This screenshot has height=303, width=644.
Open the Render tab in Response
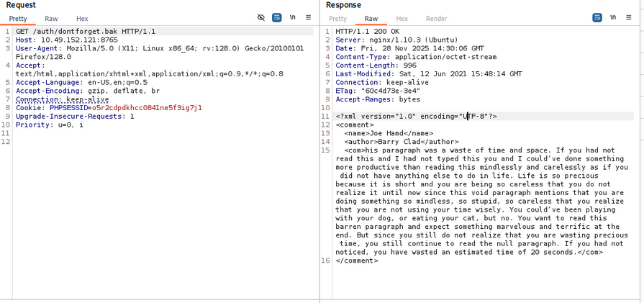(436, 19)
